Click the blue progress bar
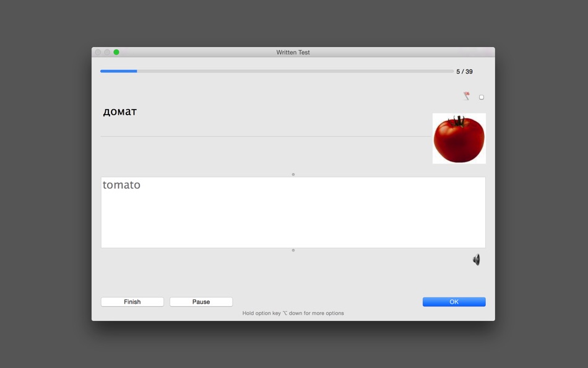This screenshot has height=368, width=588. 118,71
